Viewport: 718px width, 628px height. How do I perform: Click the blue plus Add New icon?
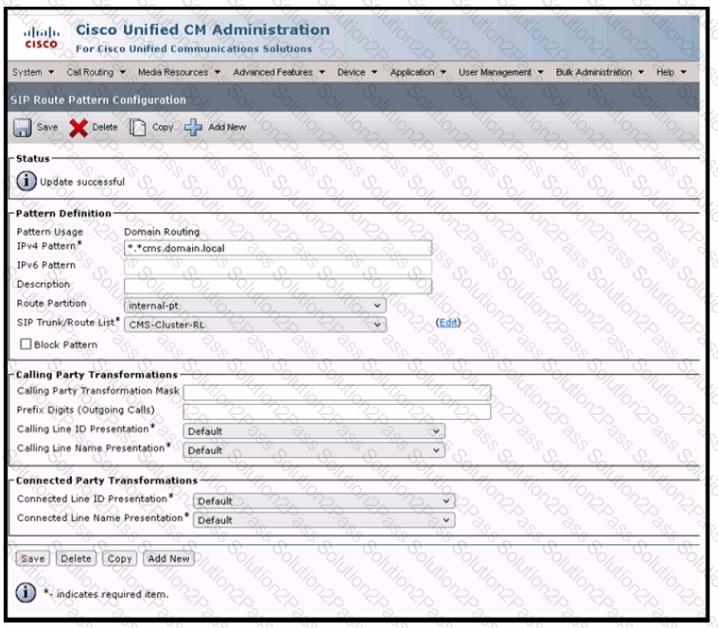coord(193,127)
